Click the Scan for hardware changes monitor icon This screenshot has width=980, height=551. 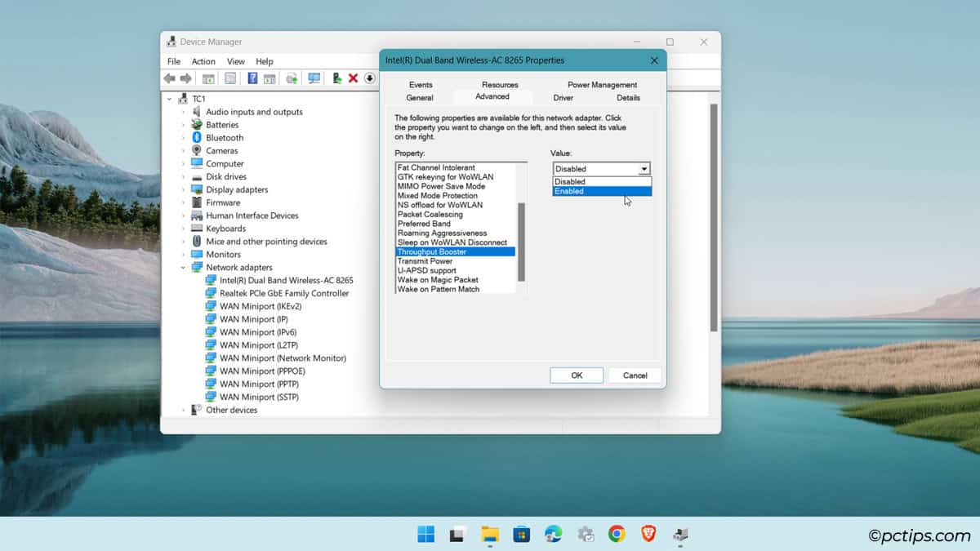coord(314,78)
